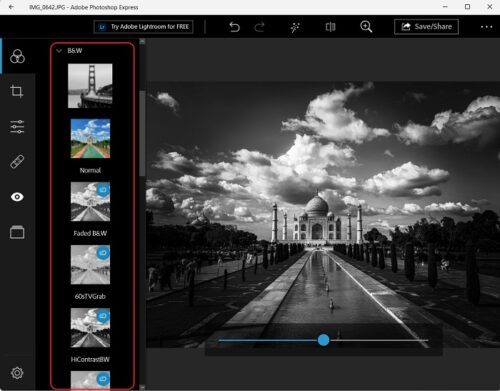Click the Undo arrow
Viewport: 500px width, 391px height.
[234, 27]
